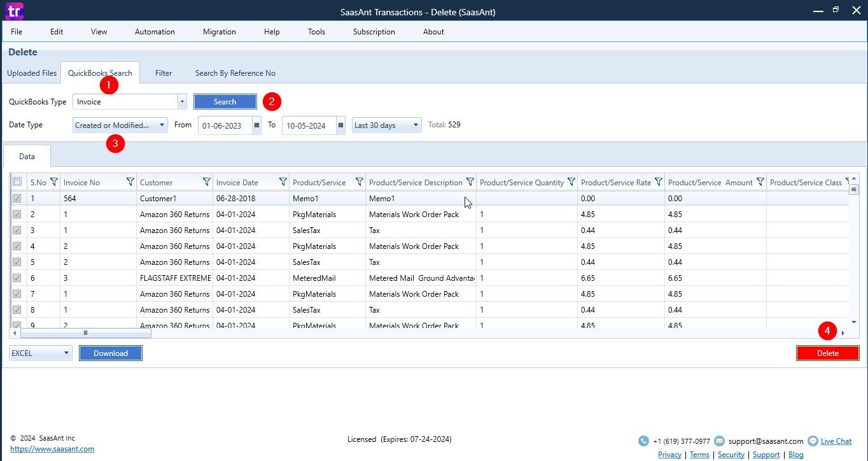Open the To date calendar picker

coord(341,125)
